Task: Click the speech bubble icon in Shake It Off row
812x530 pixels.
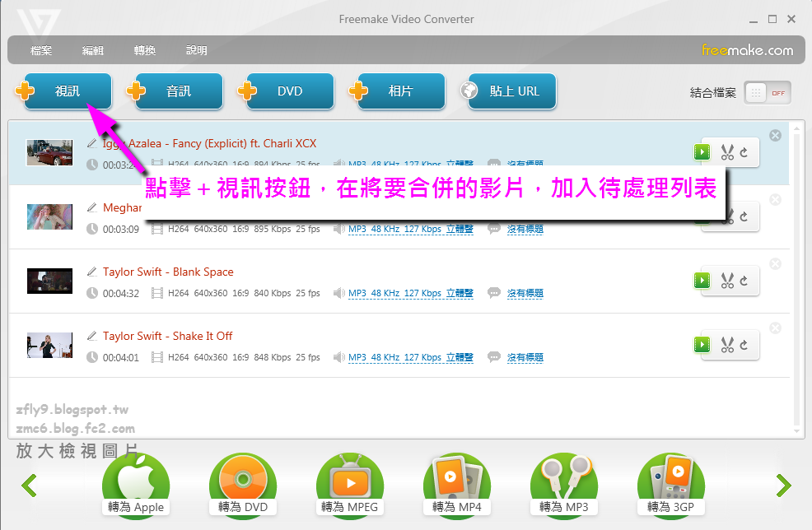Action: 494,357
